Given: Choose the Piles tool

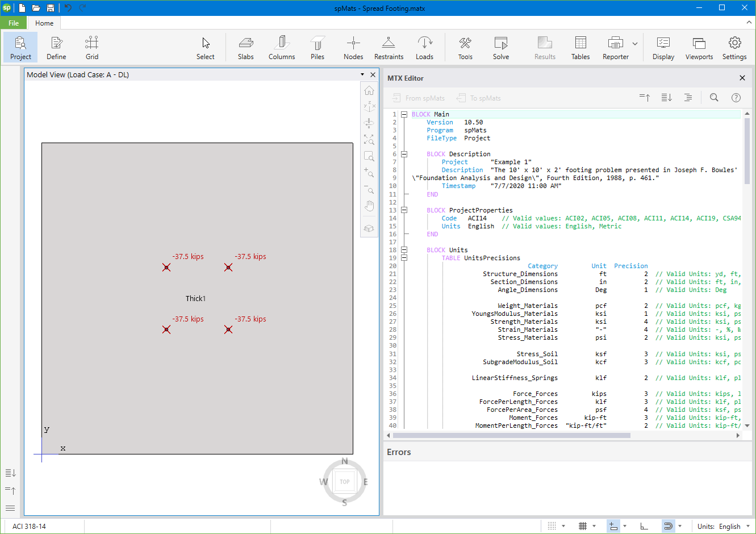Looking at the screenshot, I should click(318, 47).
